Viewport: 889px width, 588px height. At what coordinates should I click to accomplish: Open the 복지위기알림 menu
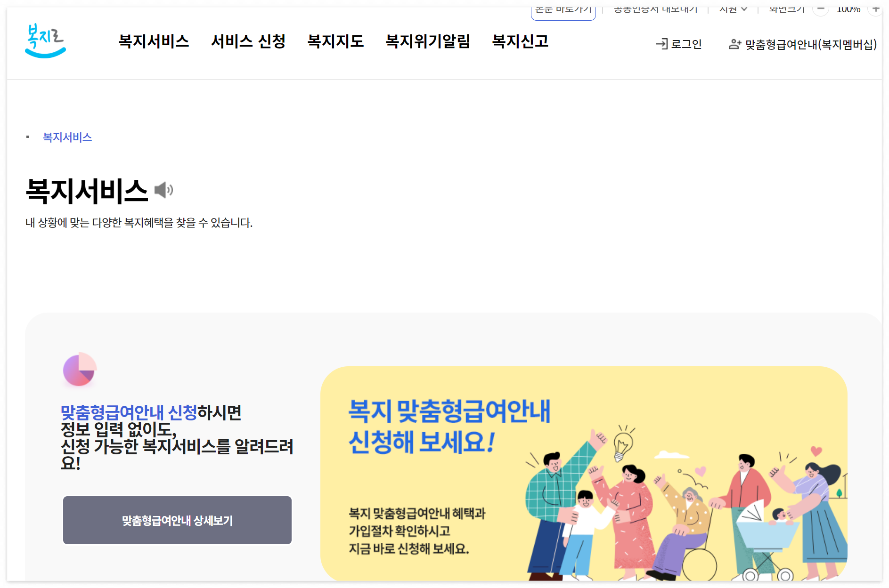coord(428,41)
